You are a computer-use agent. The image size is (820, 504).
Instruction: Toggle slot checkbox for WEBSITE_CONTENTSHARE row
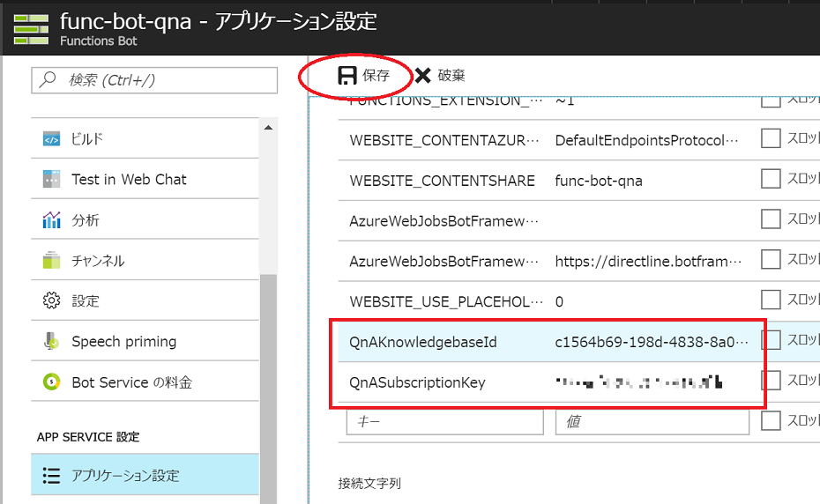tap(771, 178)
